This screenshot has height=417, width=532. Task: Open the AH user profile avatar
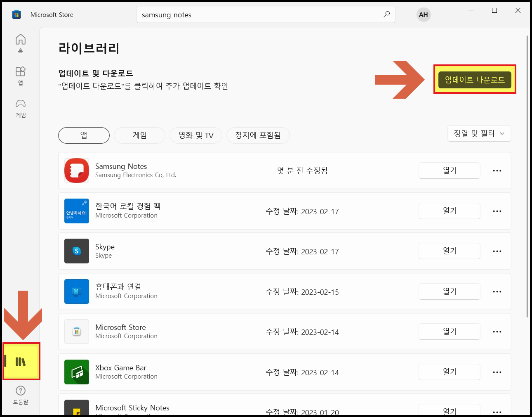423,15
